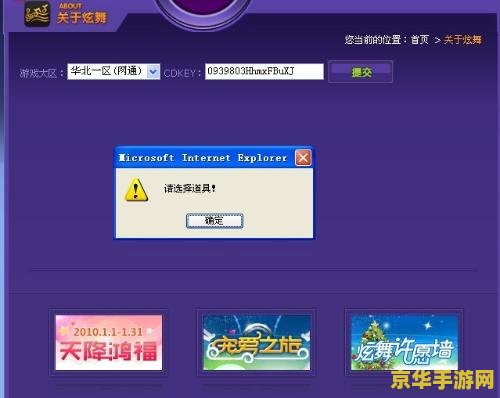Click the Microsoft Internet Explorer dialog title
The width and height of the screenshot is (500, 398).
203,158
